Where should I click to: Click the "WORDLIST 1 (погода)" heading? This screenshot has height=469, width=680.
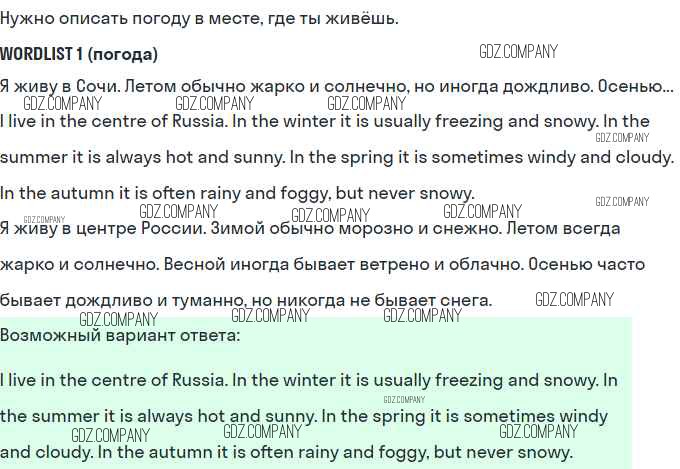coord(79,54)
